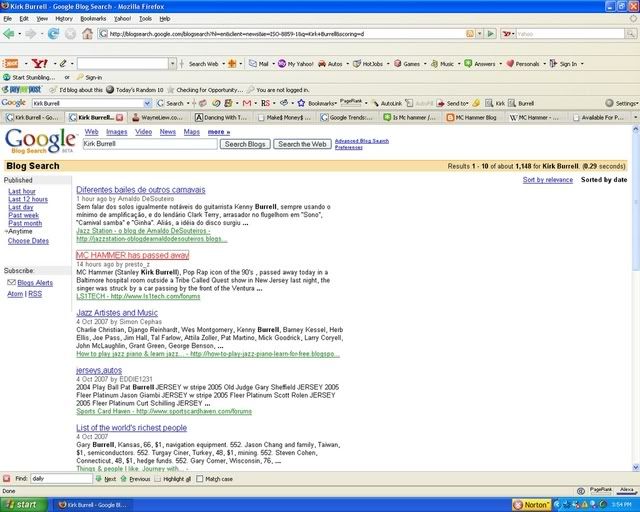Click the Yahoo! logo in Yahoo toolbar
Screen dimensions: 640x512
click(40, 64)
